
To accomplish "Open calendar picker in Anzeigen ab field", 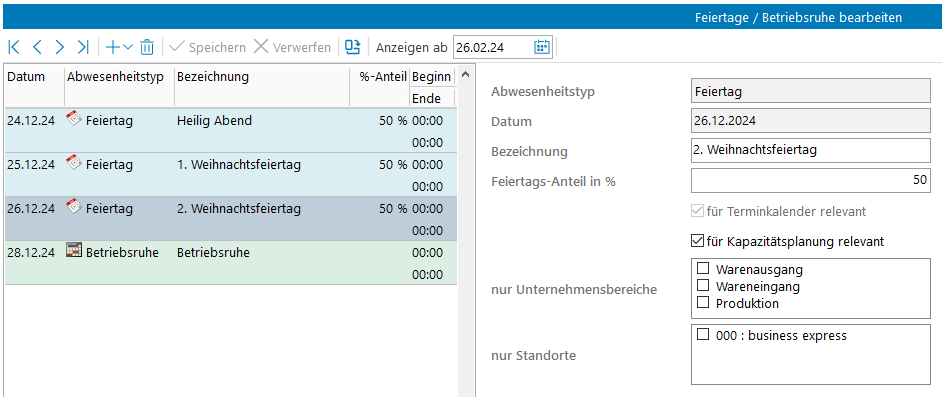I will tap(542, 47).
